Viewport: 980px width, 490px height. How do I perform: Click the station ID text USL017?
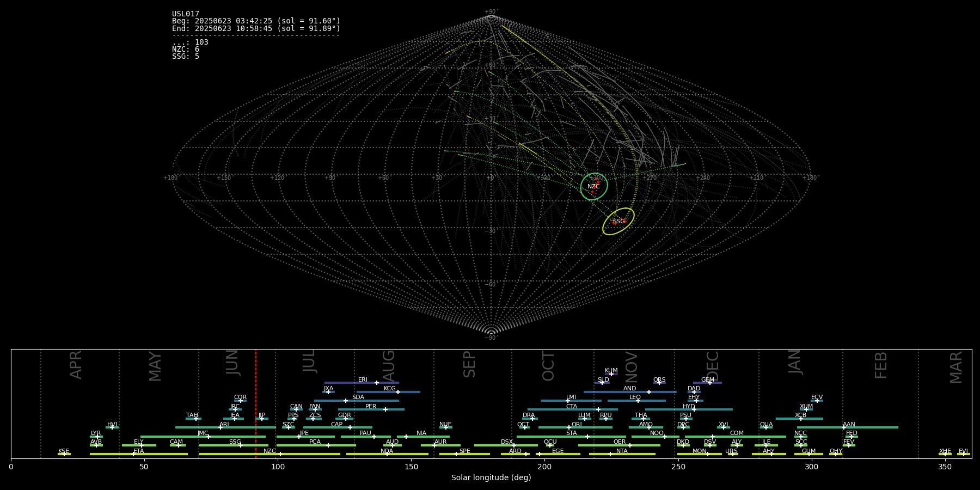[x=186, y=14]
